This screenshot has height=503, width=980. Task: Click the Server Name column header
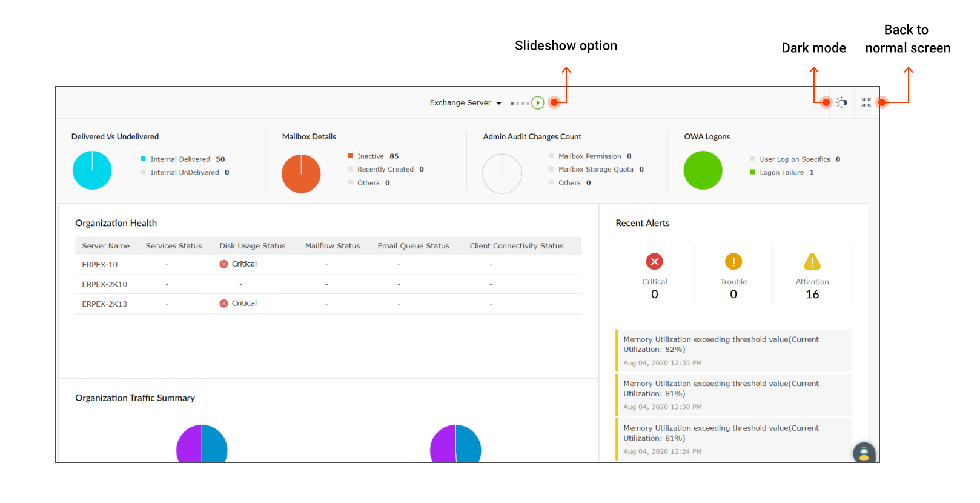pyautogui.click(x=106, y=246)
